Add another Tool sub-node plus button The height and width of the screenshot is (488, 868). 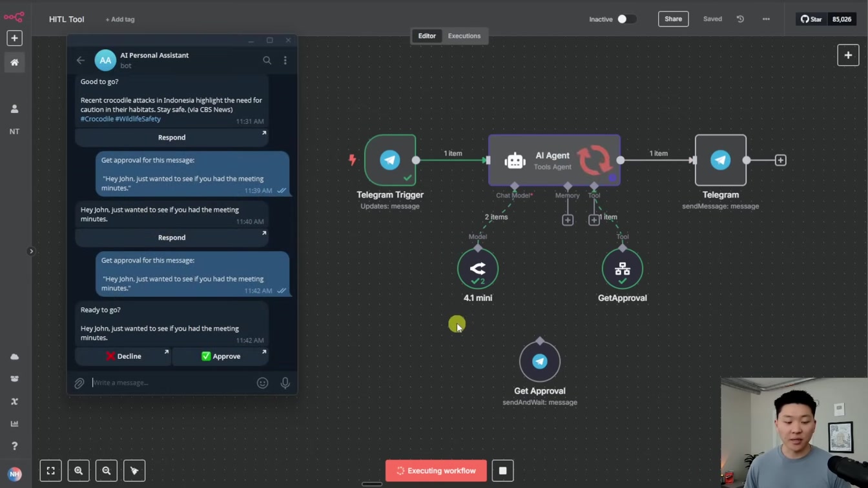[x=594, y=220]
